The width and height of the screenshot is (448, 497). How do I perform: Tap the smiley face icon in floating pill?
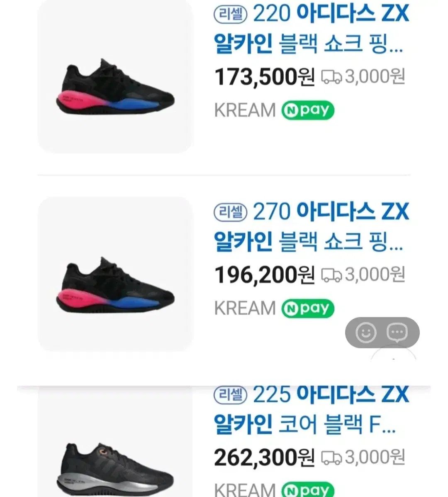point(366,332)
